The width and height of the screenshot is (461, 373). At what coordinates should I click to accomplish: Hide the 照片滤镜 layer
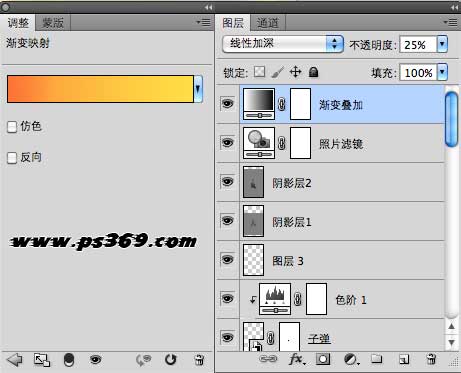228,143
